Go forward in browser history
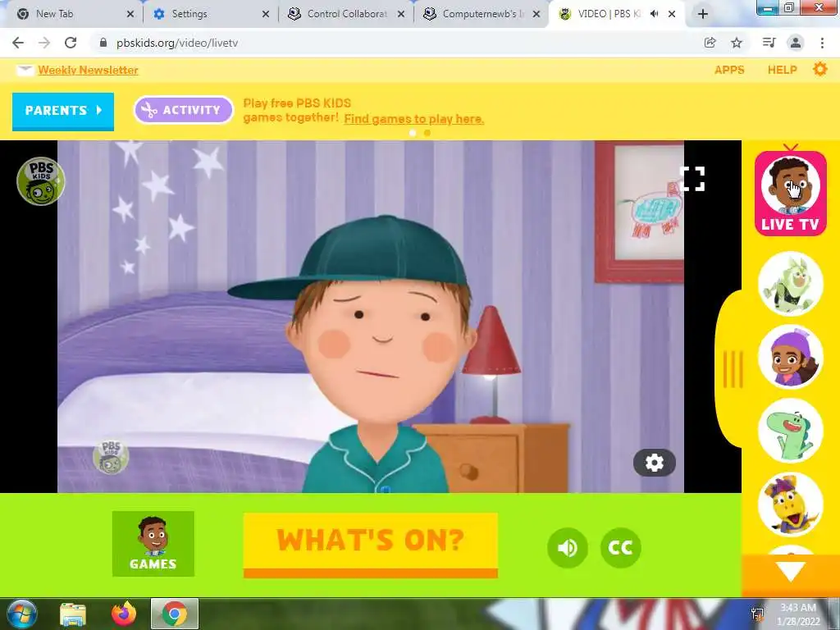Screen dimensions: 840x630 [44, 43]
